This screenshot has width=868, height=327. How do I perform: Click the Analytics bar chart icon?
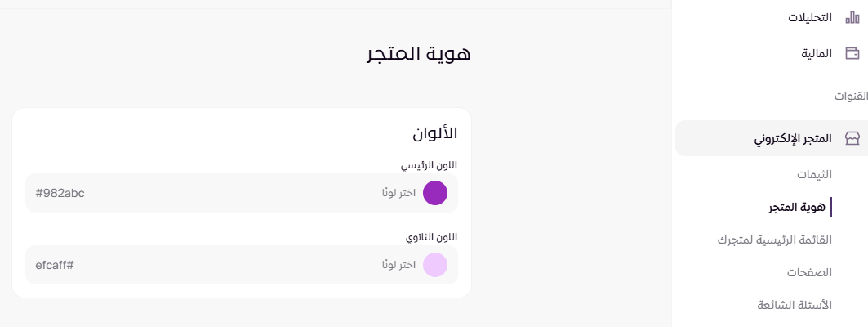[852, 17]
